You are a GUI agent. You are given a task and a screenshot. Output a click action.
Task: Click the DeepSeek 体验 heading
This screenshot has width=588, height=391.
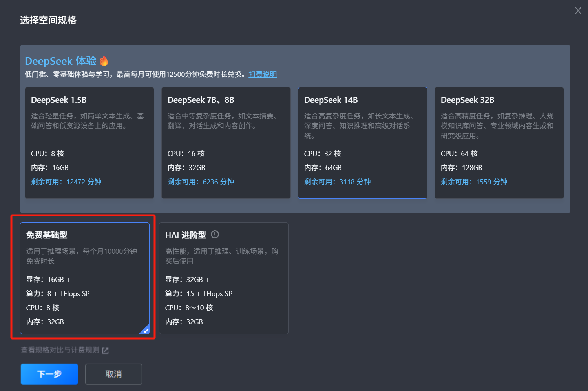click(x=61, y=61)
